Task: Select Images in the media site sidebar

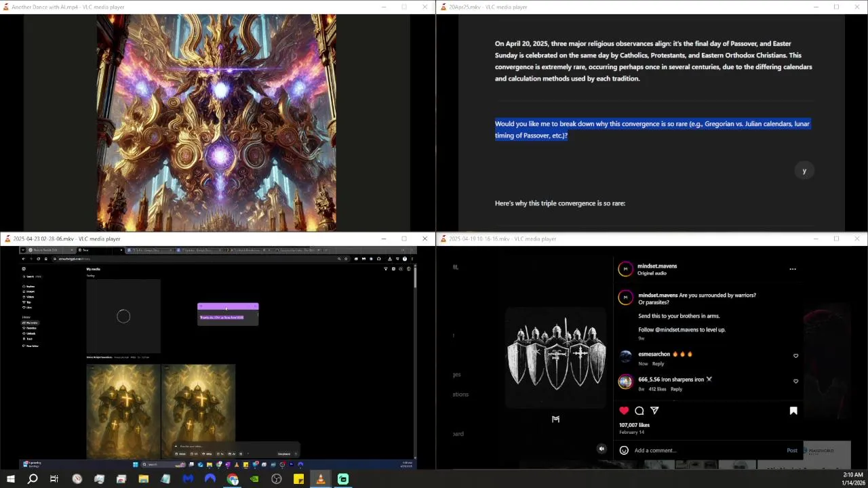Action: 29,291
